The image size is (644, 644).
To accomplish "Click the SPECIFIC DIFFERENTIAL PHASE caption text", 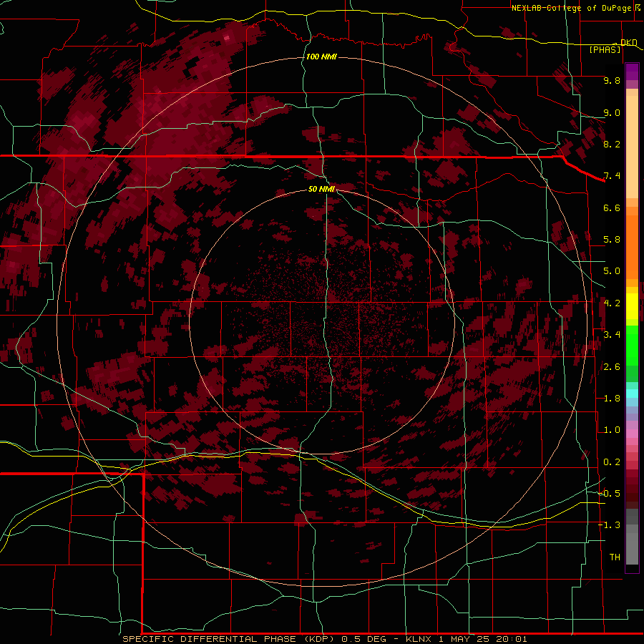I will [x=210, y=639].
